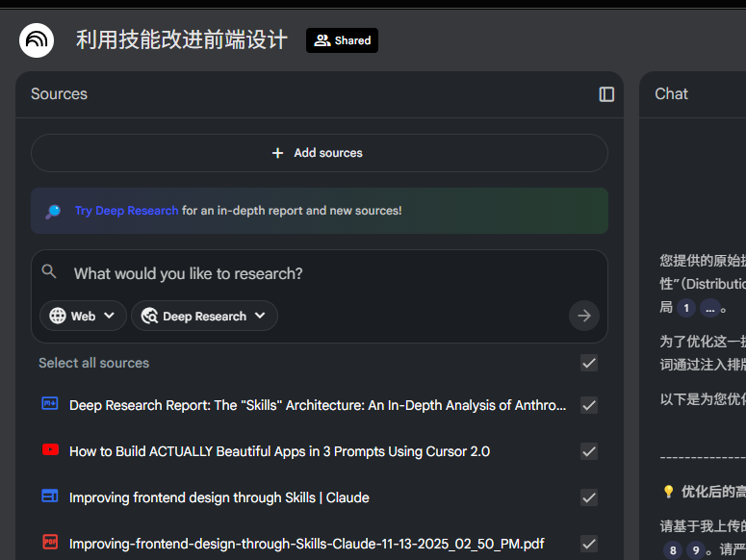Image resolution: width=746 pixels, height=560 pixels.
Task: Click the Deep Research banner magnifier icon
Action: pos(53,211)
